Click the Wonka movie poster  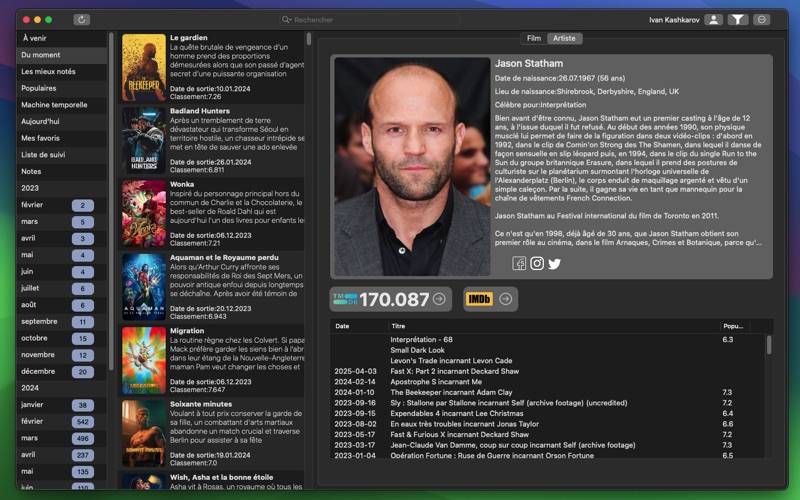(144, 214)
